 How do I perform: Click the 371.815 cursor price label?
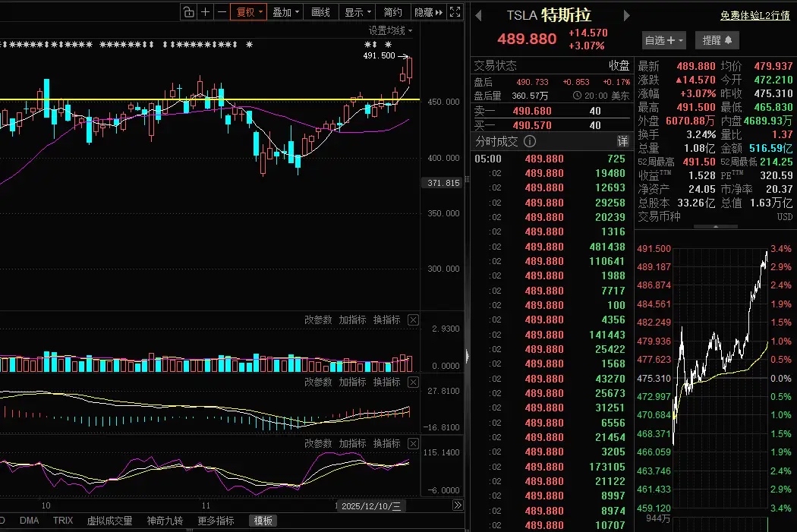tap(443, 183)
